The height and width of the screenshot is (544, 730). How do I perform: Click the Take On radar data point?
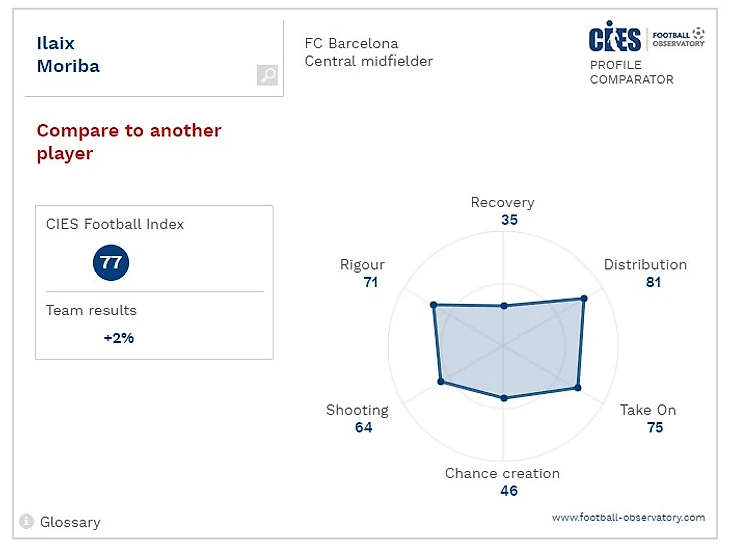point(578,388)
